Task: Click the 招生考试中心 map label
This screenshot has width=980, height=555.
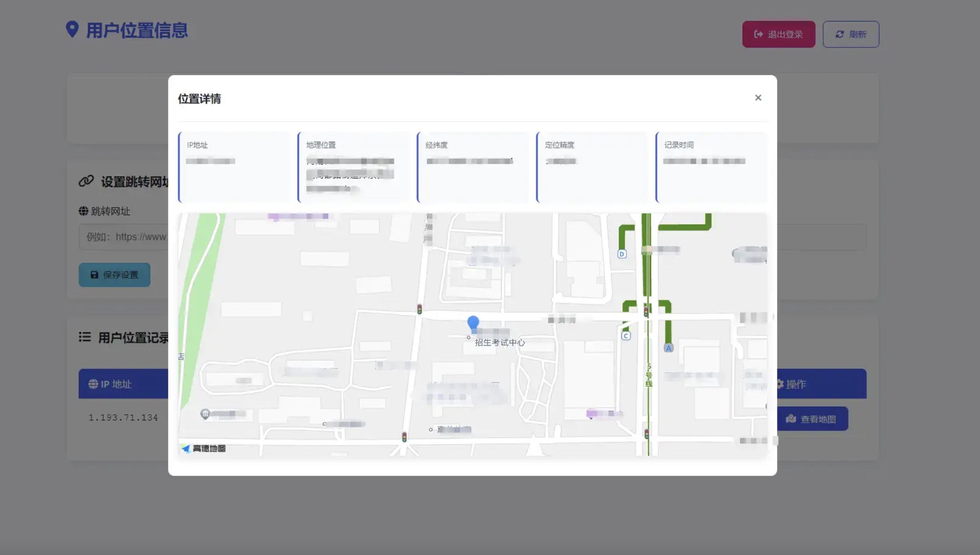Action: coord(499,343)
